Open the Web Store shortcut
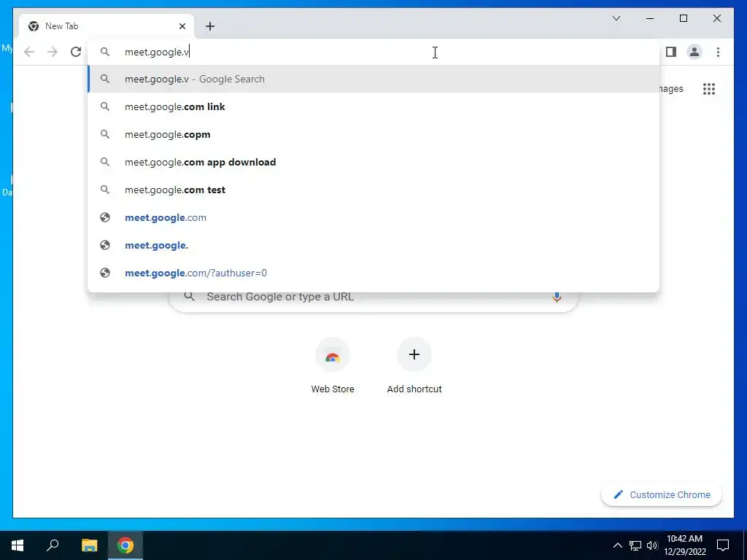 pyautogui.click(x=333, y=367)
